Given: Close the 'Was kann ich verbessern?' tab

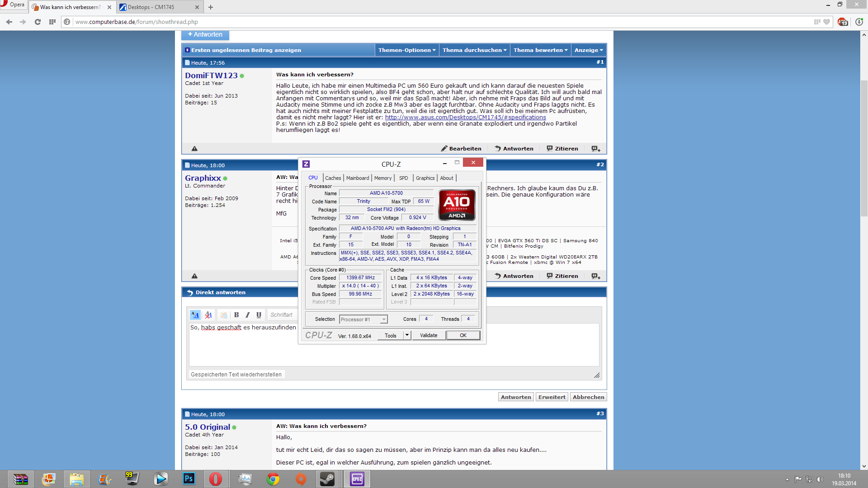Looking at the screenshot, I should pos(109,7).
